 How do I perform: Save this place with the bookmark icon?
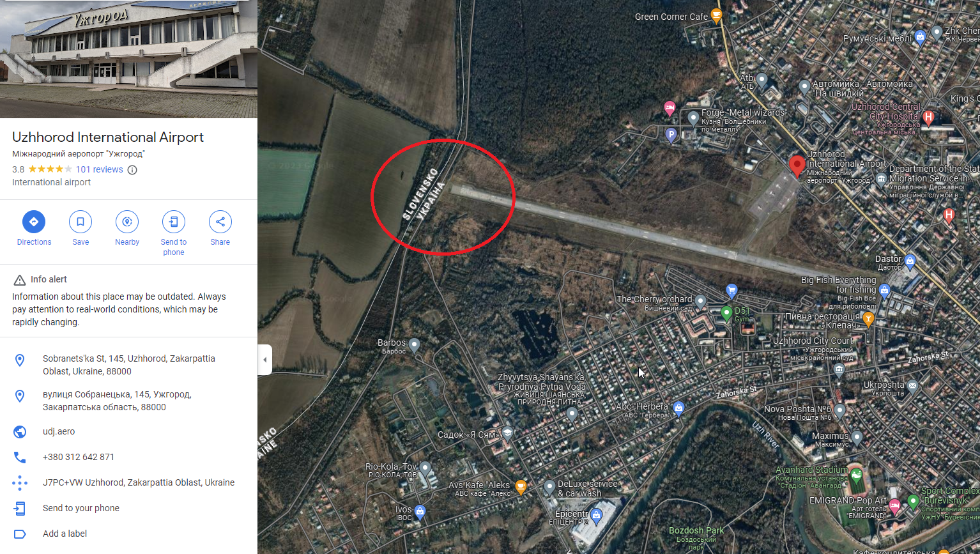coord(80,222)
